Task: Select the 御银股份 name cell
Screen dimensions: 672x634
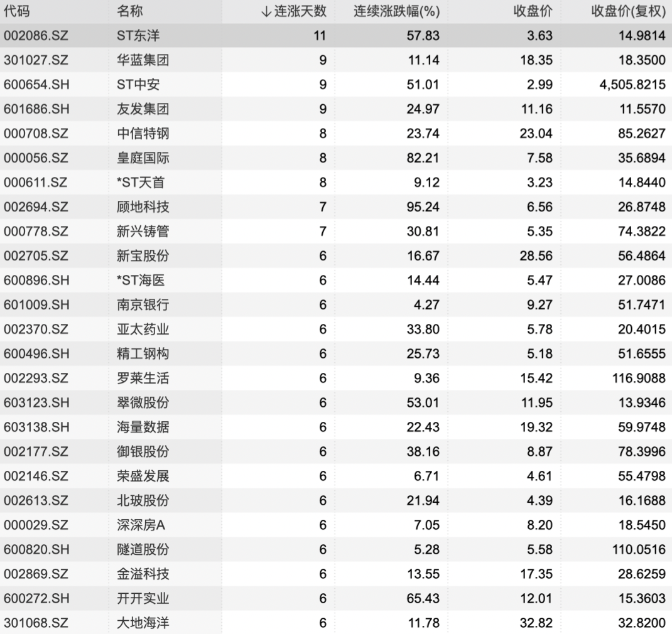Action: 143,451
